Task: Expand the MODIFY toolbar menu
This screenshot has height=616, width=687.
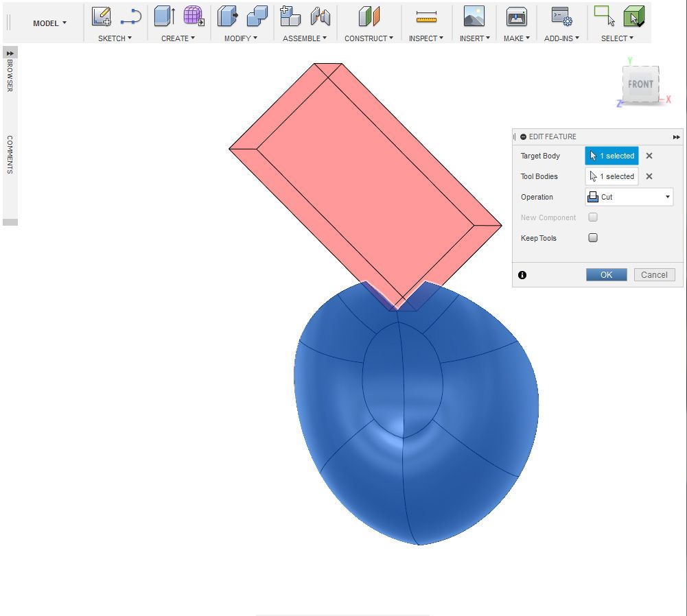Action: coord(240,38)
